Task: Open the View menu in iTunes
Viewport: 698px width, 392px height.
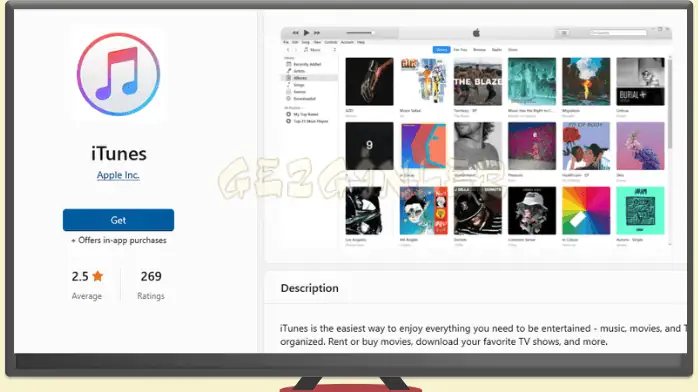Action: tap(317, 42)
